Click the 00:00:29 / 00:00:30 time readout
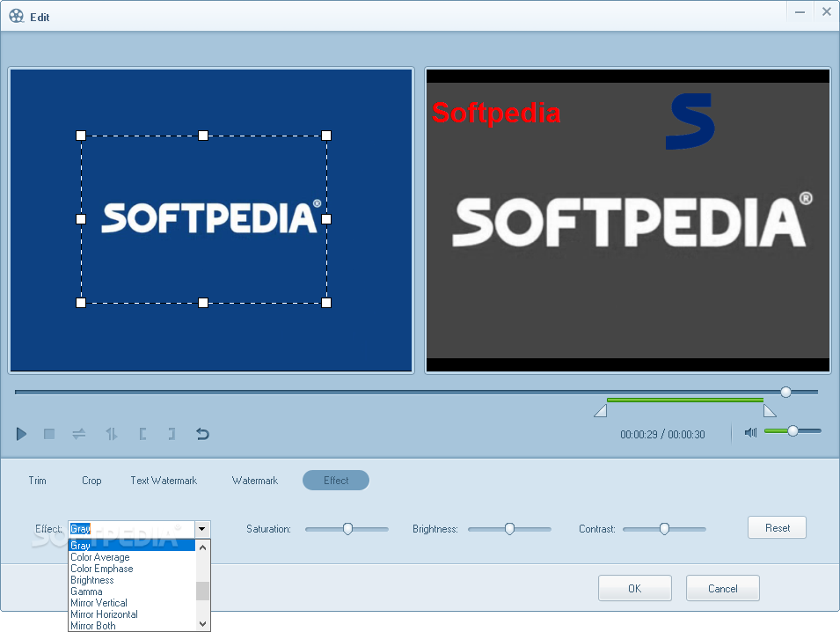840x632 pixels. tap(662, 434)
